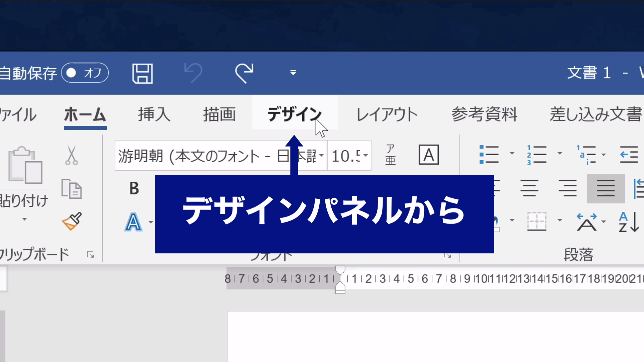Open the 挿入 tab
This screenshot has height=362, width=644.
pyautogui.click(x=154, y=114)
